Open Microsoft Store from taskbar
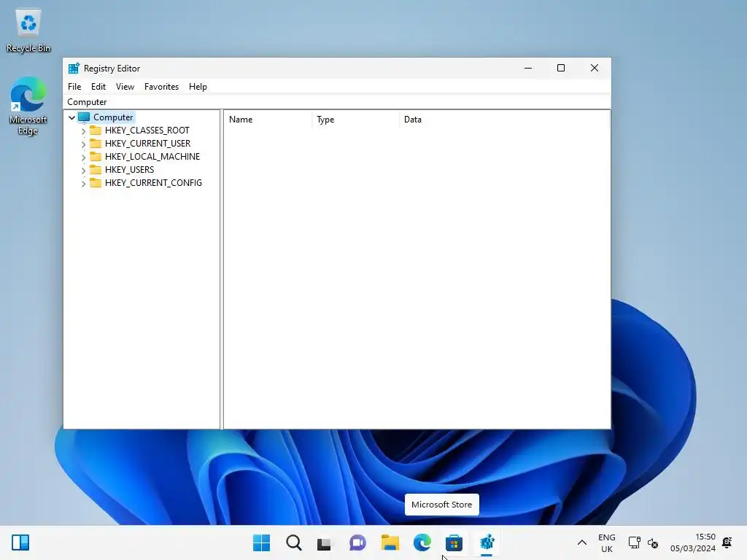This screenshot has width=747, height=560. coord(454,542)
